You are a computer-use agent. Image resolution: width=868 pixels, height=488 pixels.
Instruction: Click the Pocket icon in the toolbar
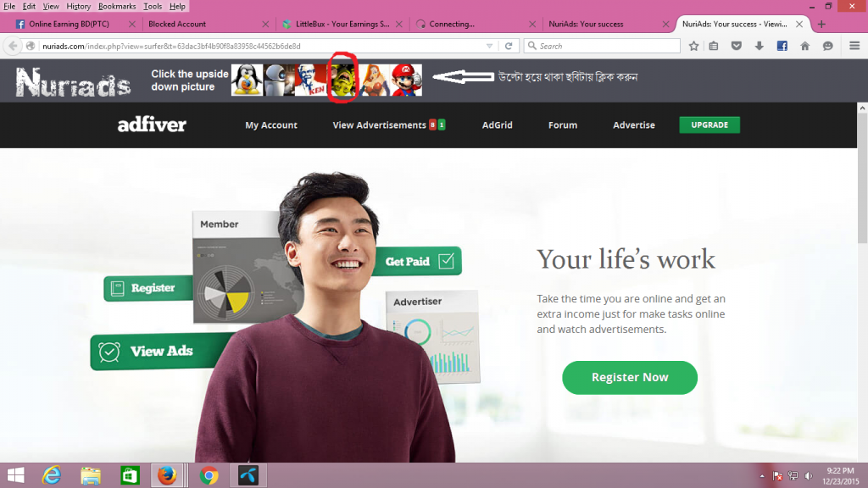[737, 46]
